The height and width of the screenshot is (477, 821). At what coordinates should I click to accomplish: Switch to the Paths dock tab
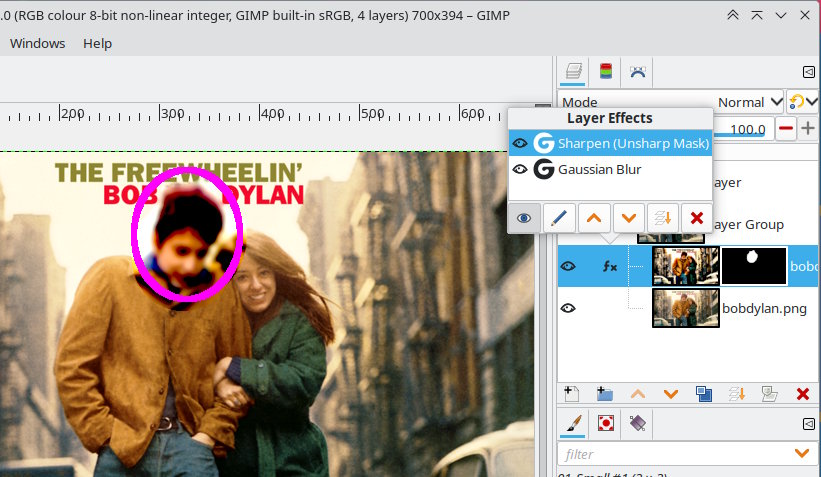coord(637,71)
